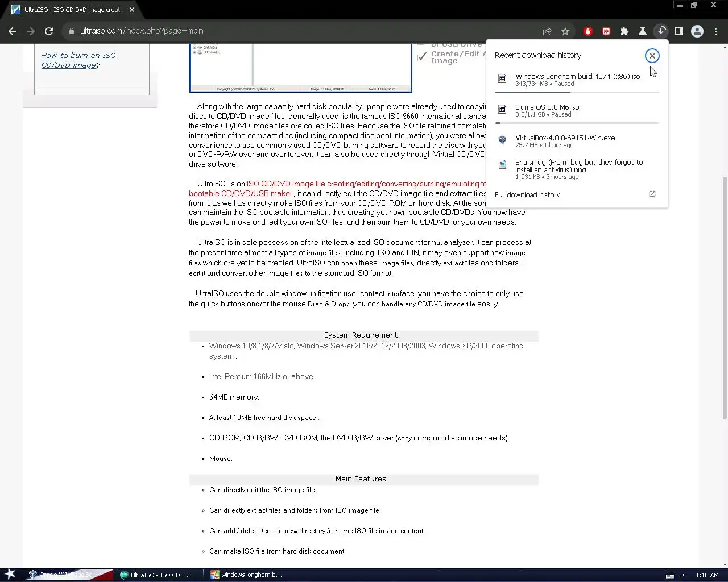Click the Ena smug image file icon

click(502, 164)
